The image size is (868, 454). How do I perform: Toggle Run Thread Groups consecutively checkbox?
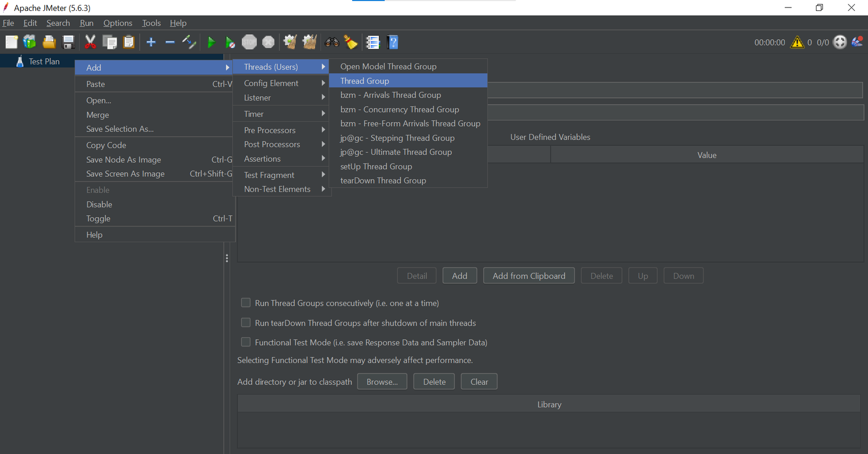point(246,302)
